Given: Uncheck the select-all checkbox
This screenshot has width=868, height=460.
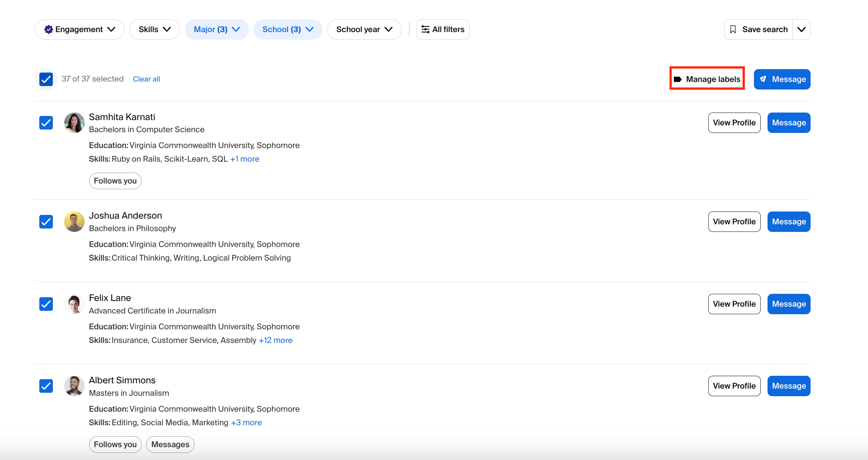Looking at the screenshot, I should 46,79.
